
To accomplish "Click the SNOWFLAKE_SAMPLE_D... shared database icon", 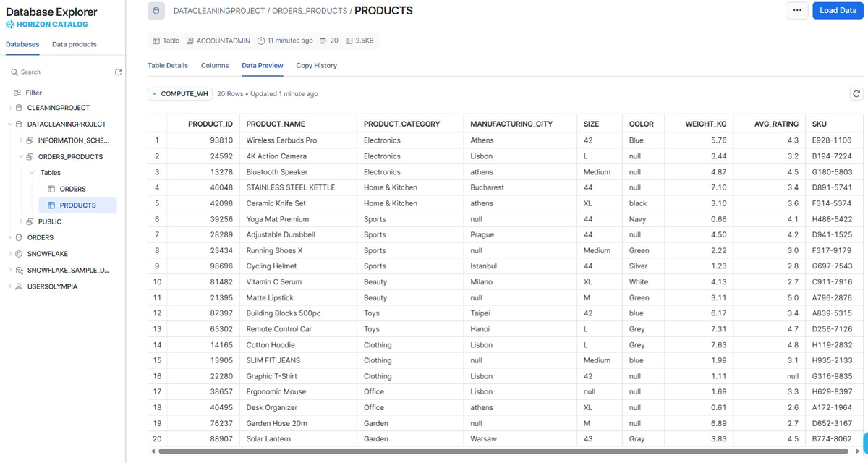I will pyautogui.click(x=20, y=271).
